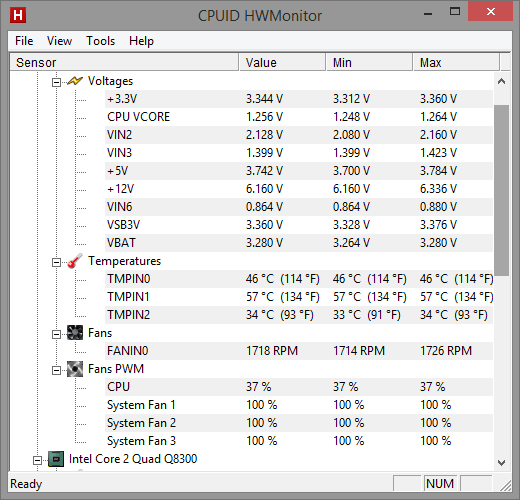Click the Intel Core 2 Quad chip icon
520x500 pixels.
(x=56, y=459)
